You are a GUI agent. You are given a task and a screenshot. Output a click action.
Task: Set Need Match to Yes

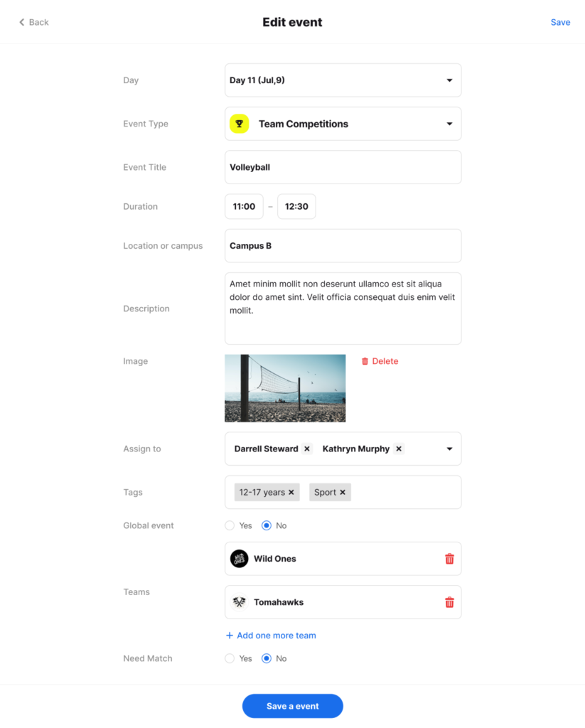(230, 658)
